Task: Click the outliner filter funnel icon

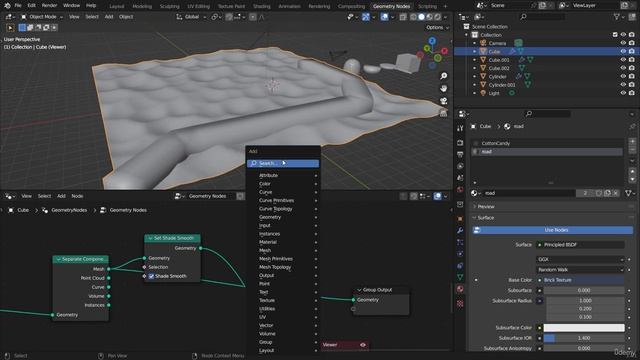Action: [x=617, y=17]
